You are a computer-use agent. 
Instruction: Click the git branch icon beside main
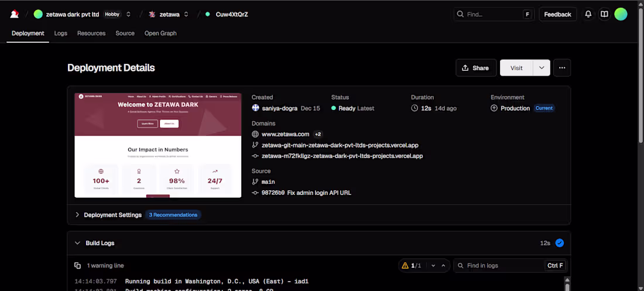(255, 182)
